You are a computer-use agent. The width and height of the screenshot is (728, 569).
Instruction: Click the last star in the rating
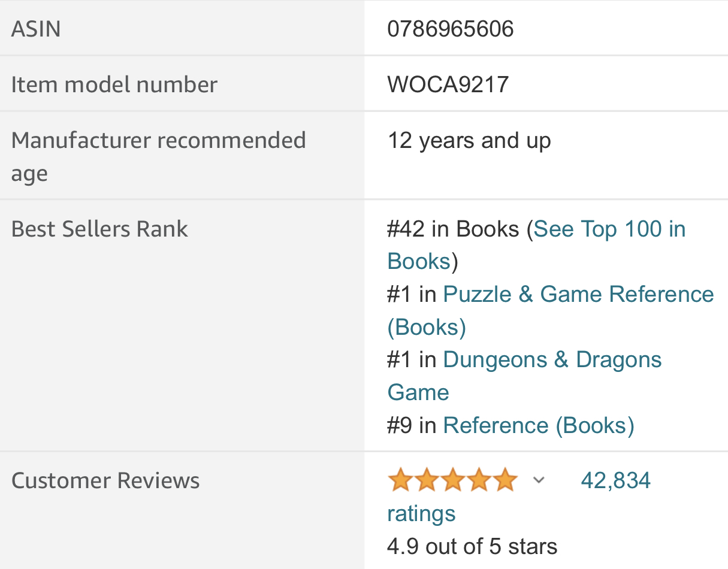tap(506, 480)
